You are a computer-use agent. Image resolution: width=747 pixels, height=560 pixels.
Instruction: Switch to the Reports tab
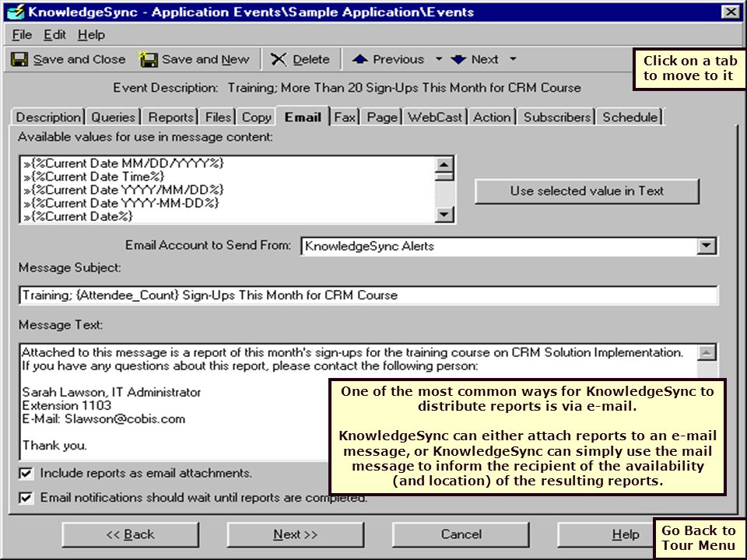170,117
